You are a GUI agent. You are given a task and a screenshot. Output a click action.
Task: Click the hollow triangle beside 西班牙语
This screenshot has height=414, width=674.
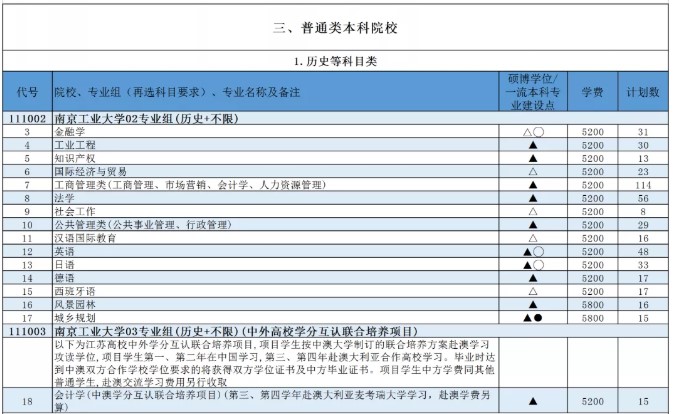coord(533,291)
